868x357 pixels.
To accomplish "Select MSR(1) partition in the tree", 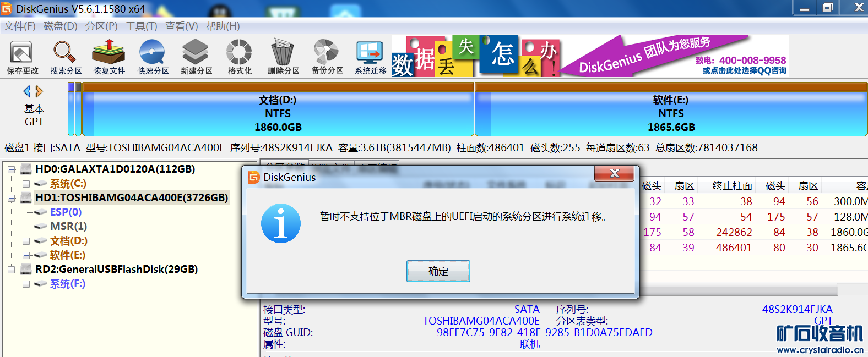I will click(x=68, y=226).
